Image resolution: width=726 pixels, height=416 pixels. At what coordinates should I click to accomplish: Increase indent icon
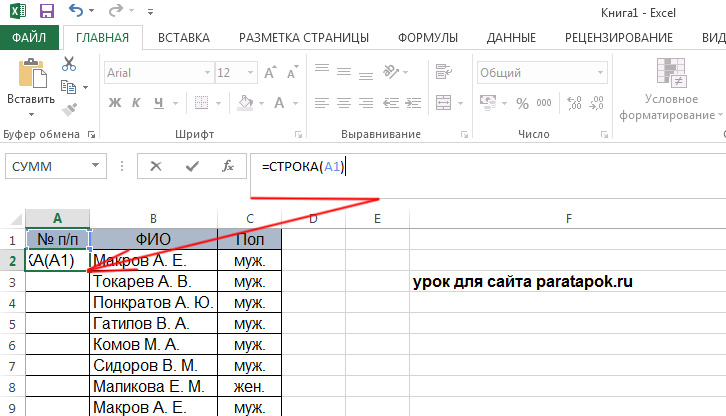click(x=413, y=102)
